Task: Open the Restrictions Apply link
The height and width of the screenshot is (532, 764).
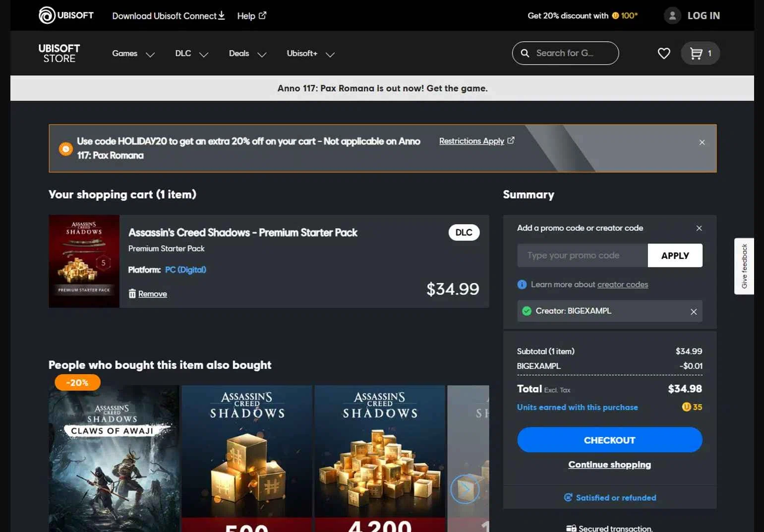Action: coord(476,141)
